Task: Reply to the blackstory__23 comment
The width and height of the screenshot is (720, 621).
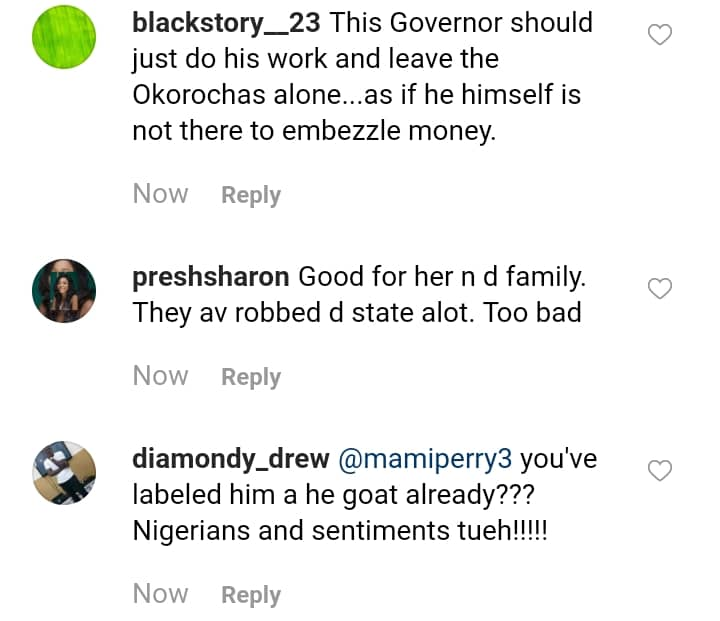Action: point(251,195)
